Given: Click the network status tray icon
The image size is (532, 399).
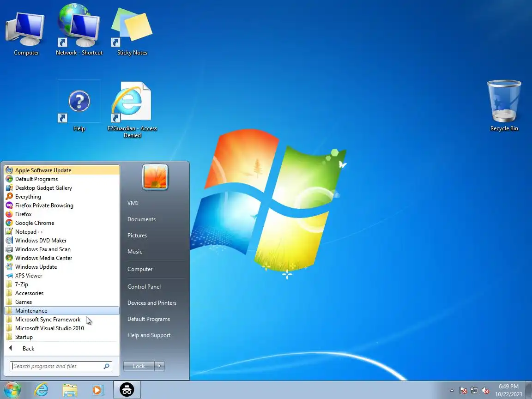Looking at the screenshot, I should pyautogui.click(x=474, y=391).
